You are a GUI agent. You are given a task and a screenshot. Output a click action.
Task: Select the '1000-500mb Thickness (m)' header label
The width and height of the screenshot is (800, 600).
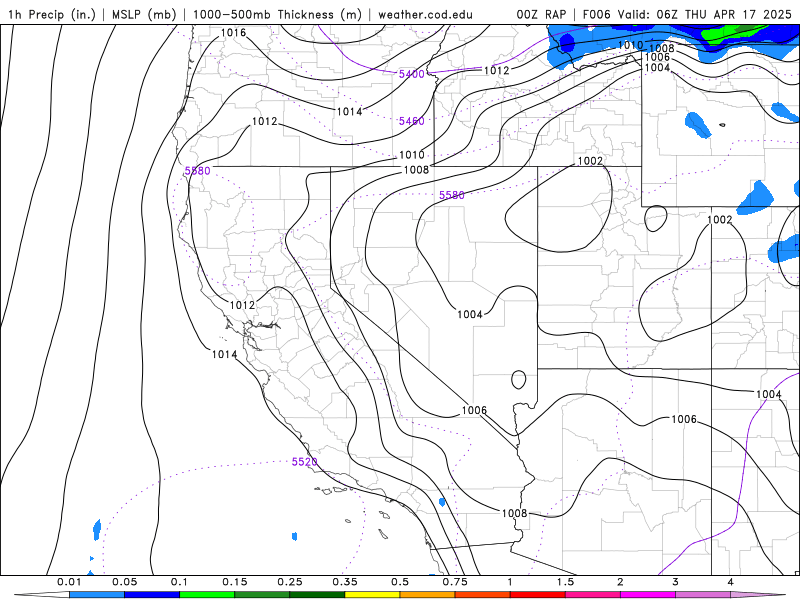tap(277, 14)
